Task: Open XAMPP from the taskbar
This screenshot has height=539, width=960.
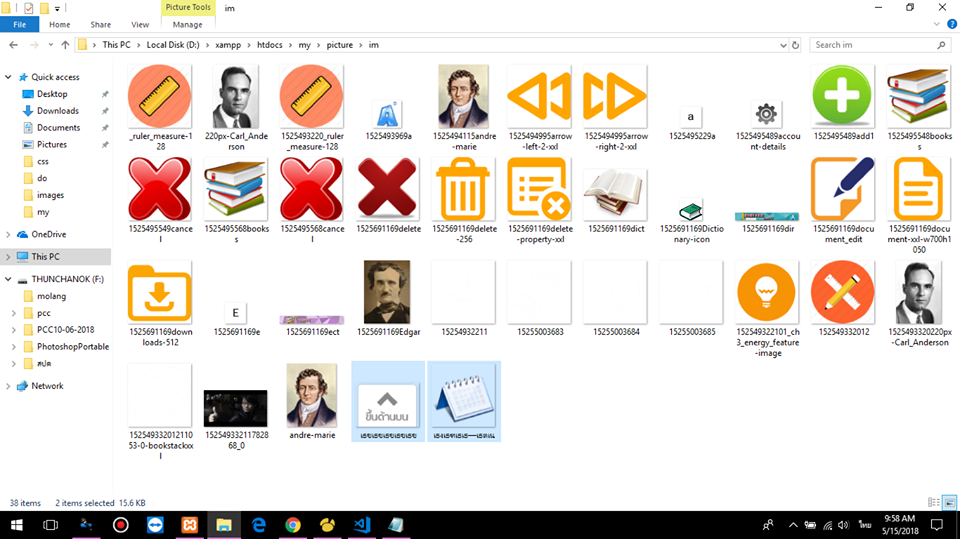Action: coord(190,525)
